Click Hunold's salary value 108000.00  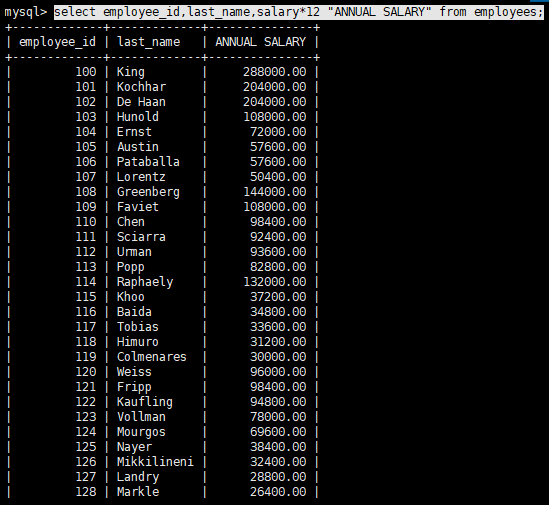click(x=274, y=117)
